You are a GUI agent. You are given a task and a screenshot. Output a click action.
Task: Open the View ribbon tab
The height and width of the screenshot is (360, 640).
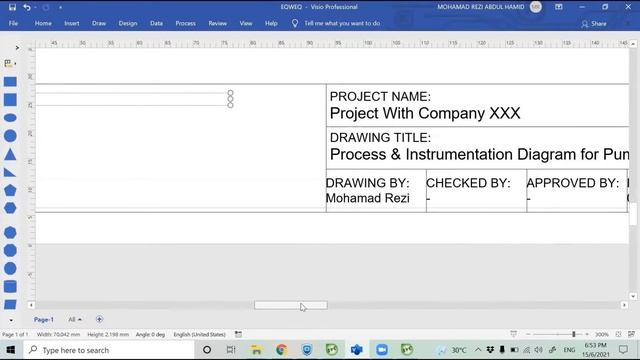pyautogui.click(x=246, y=23)
